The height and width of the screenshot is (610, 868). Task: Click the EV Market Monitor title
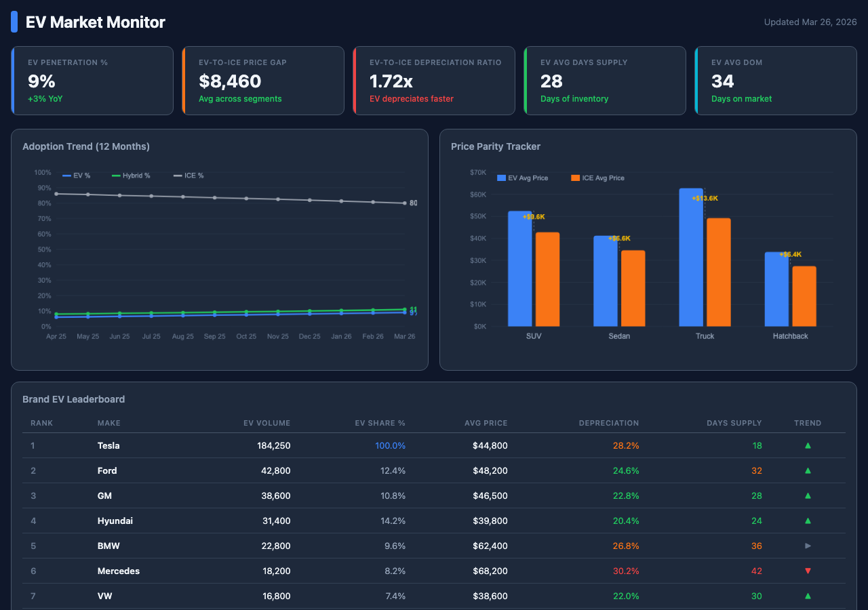click(96, 22)
